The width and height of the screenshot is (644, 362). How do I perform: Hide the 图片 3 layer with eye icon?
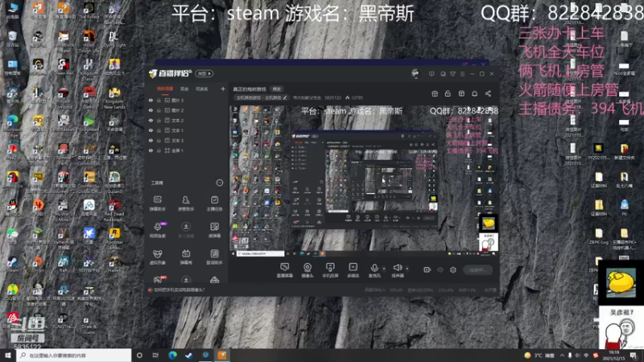point(151,100)
